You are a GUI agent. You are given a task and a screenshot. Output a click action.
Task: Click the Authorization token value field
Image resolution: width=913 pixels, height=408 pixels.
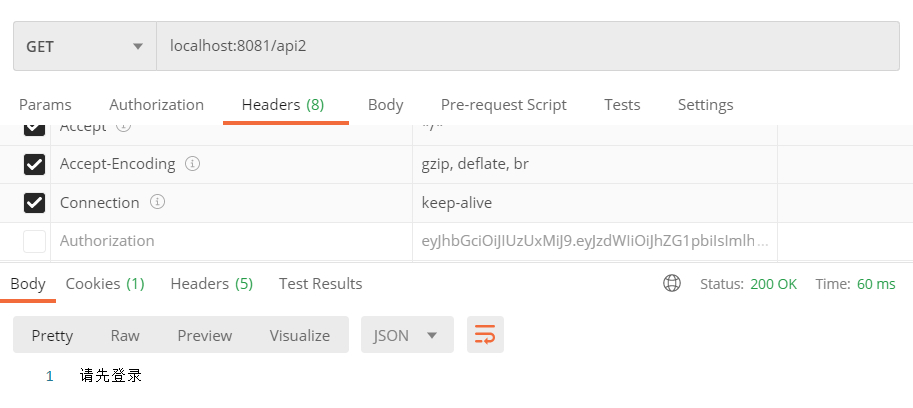pos(594,241)
